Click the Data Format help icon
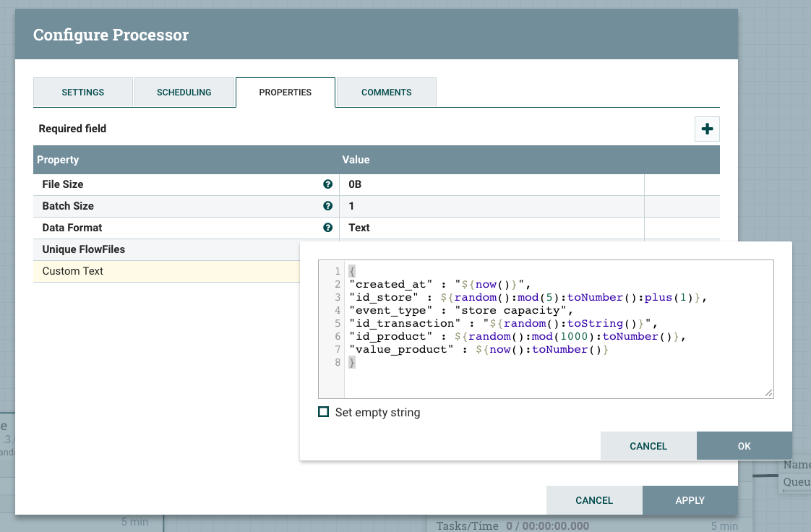 [328, 228]
